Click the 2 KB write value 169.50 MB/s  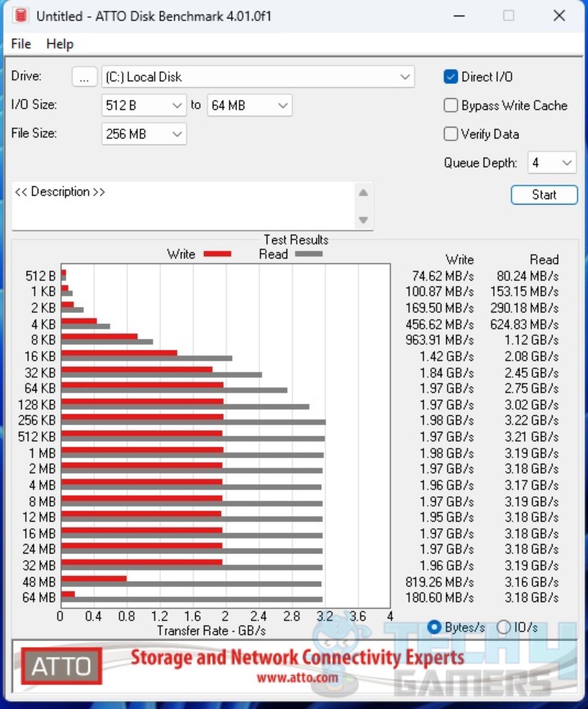[440, 308]
